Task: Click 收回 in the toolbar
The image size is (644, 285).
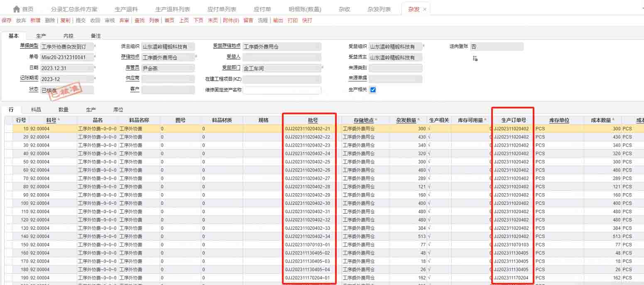Action: click(95, 20)
